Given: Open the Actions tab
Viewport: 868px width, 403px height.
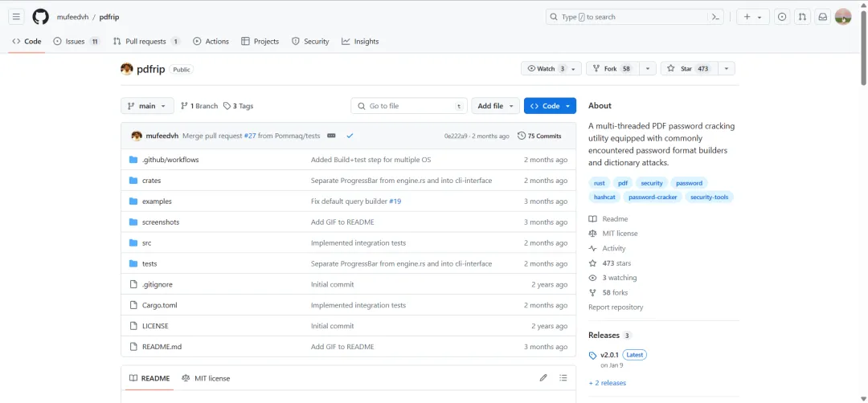Looking at the screenshot, I should pos(211,42).
